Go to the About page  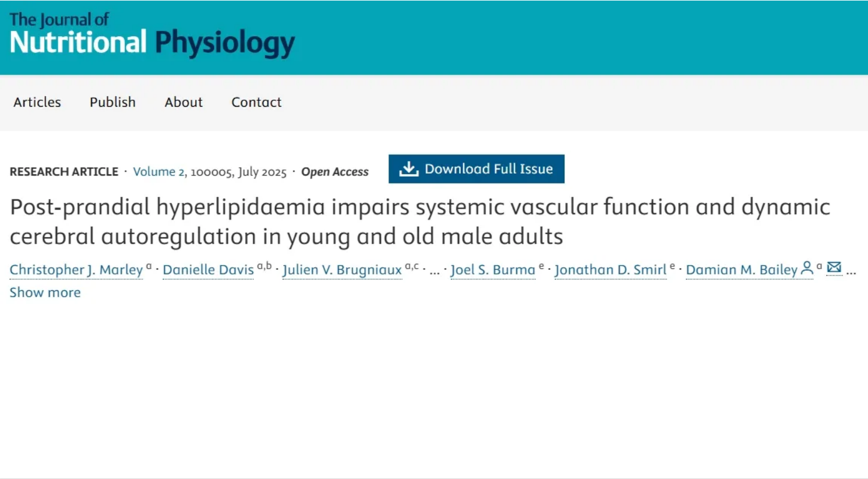184,102
